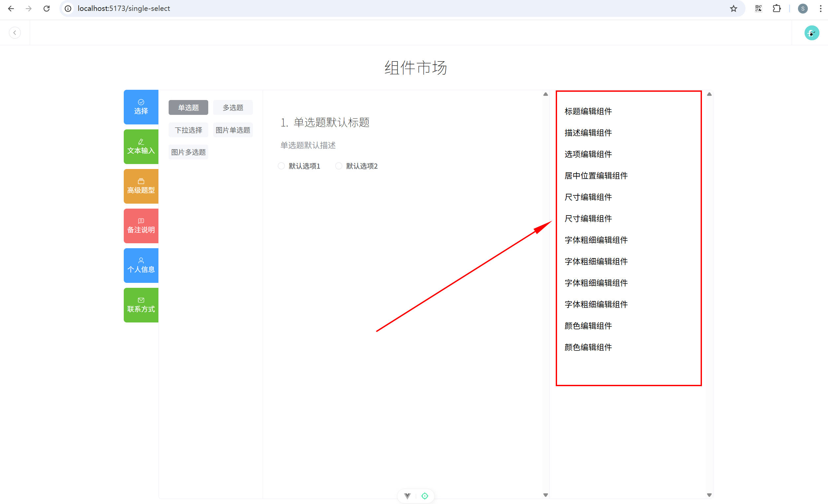The height and width of the screenshot is (504, 828).
Task: Open the 联系方式 mail category
Action: tap(141, 305)
